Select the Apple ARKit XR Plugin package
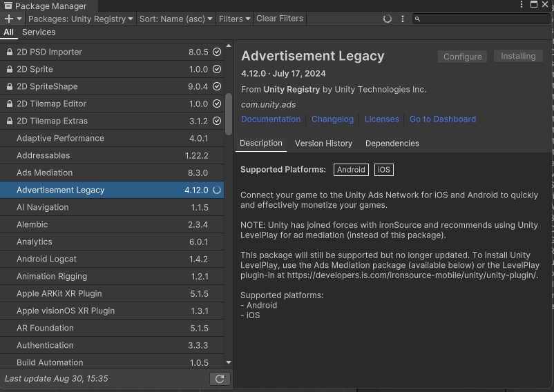 (112, 294)
